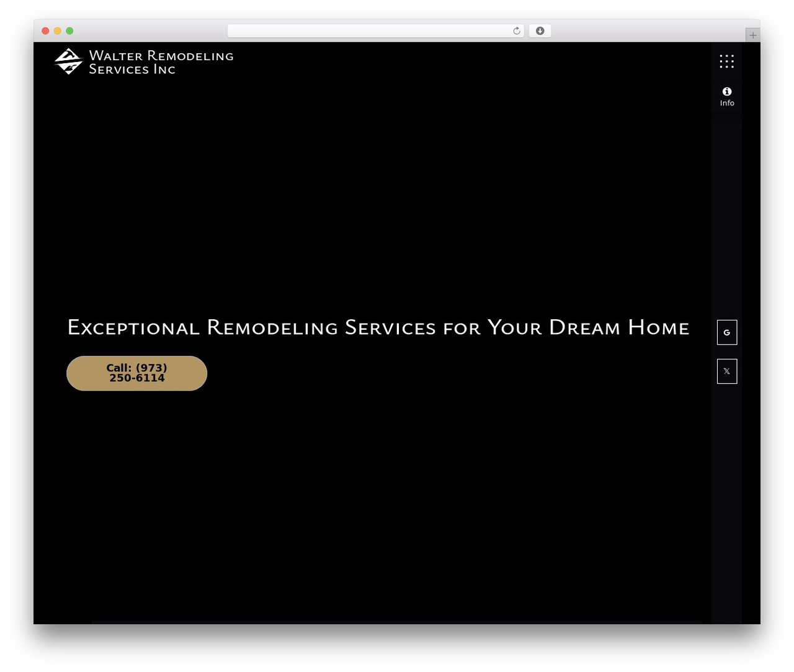The width and height of the screenshot is (794, 672).
Task: Click the Walter Remodeling diamond logo
Action: [x=69, y=61]
